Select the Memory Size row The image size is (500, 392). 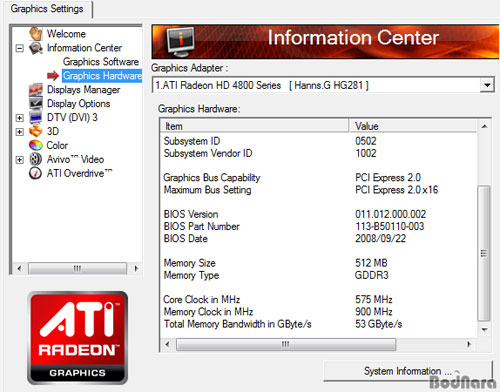pyautogui.click(x=318, y=263)
